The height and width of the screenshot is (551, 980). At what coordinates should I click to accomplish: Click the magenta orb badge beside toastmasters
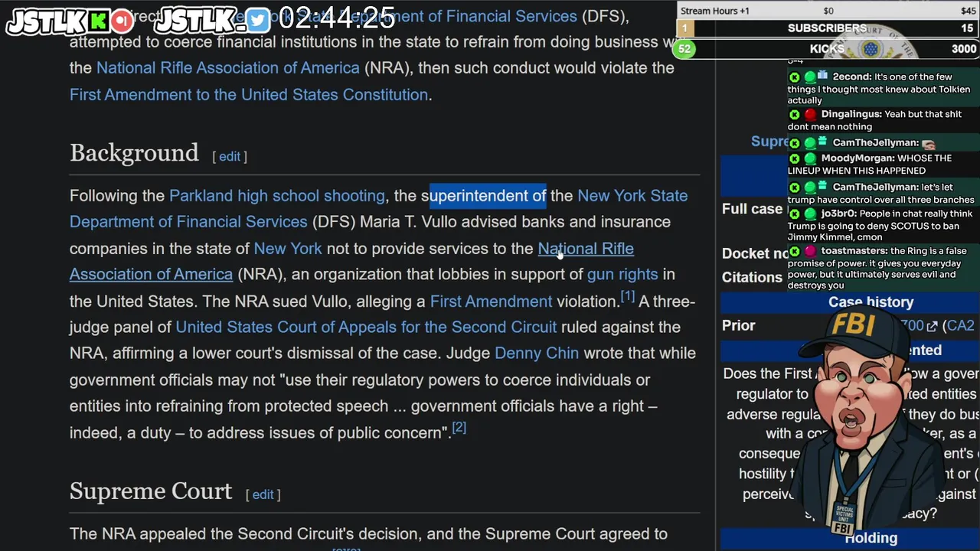point(810,251)
